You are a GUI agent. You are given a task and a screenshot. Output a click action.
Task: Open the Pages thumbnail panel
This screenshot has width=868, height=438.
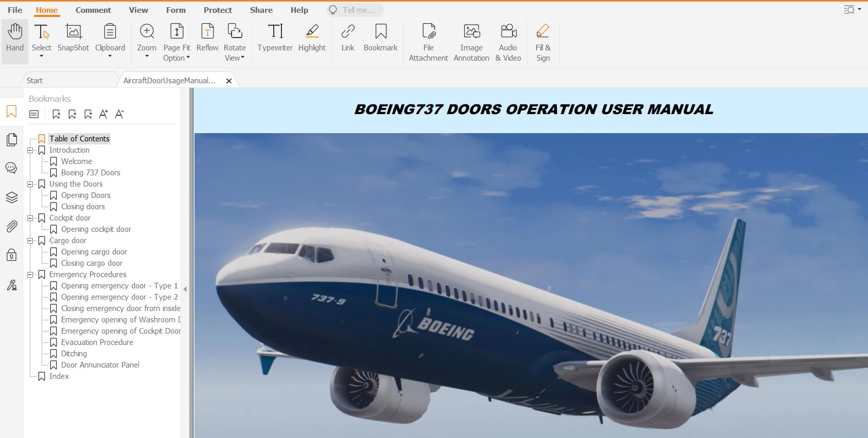[x=11, y=140]
